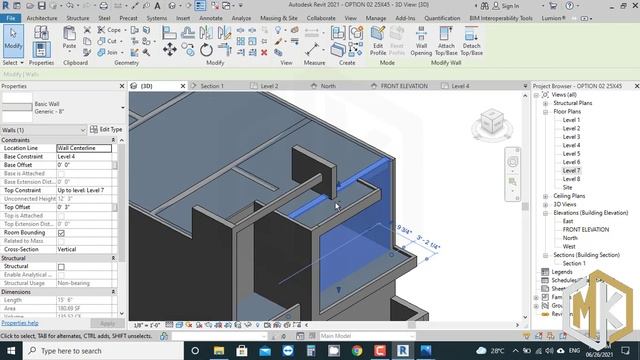Screen dimensions: 640x360
Task: Open the Select panel dropdown
Action: coord(13,63)
